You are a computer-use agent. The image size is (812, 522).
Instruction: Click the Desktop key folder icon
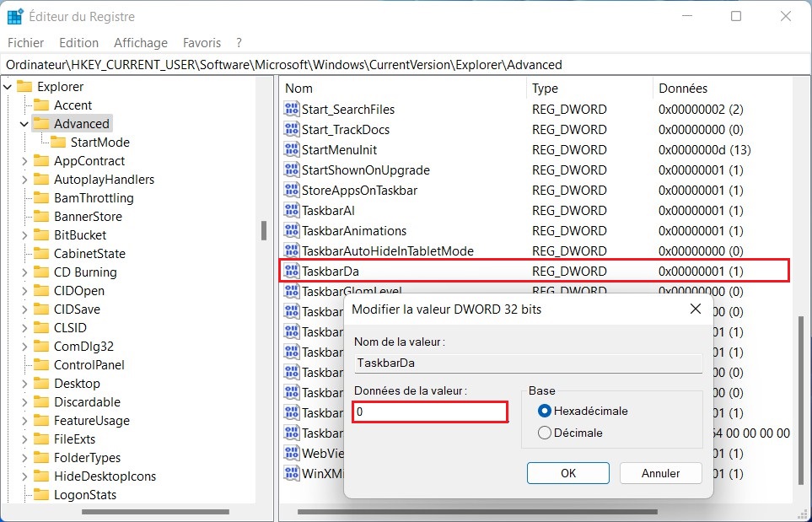[x=41, y=384]
